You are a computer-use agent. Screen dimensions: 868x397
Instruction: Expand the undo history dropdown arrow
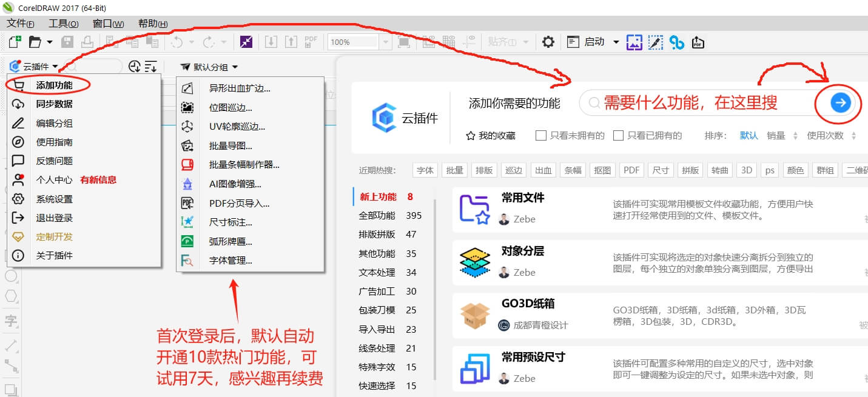191,42
